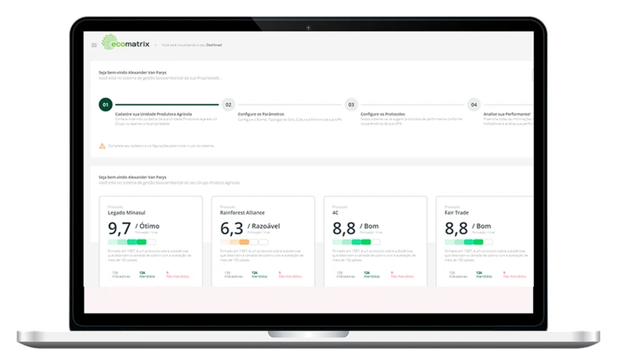Image resolution: width=620 pixels, height=364 pixels.
Task: Click 4C green score bar
Action: [x=356, y=242]
